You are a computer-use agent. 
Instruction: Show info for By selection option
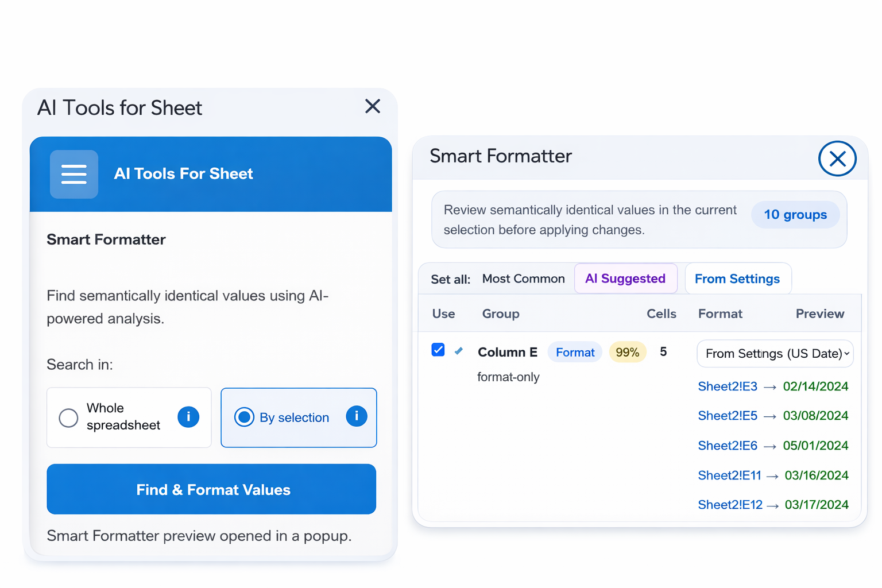(x=357, y=416)
